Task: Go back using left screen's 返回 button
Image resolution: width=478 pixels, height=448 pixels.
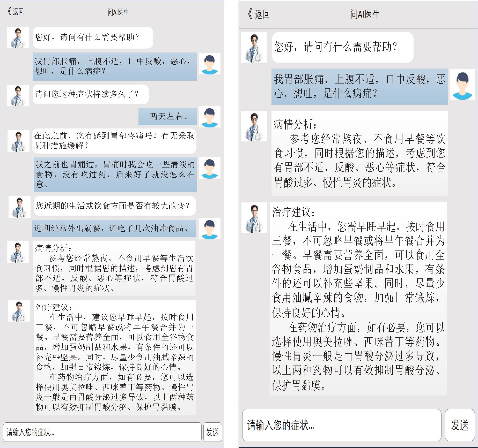Action: click(x=16, y=12)
